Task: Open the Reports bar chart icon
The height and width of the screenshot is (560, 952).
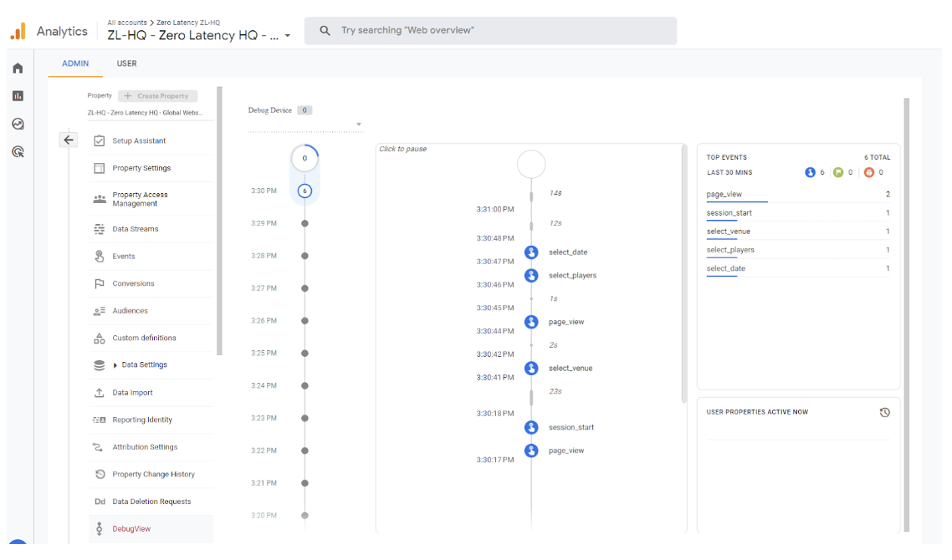Action: click(18, 96)
